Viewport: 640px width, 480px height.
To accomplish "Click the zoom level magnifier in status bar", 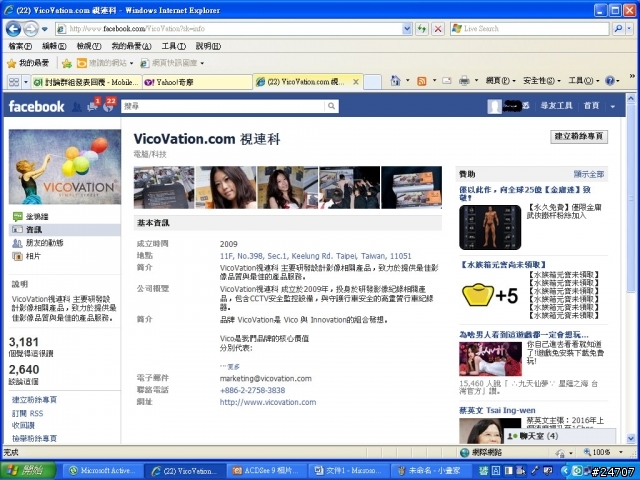I will (x=587, y=452).
